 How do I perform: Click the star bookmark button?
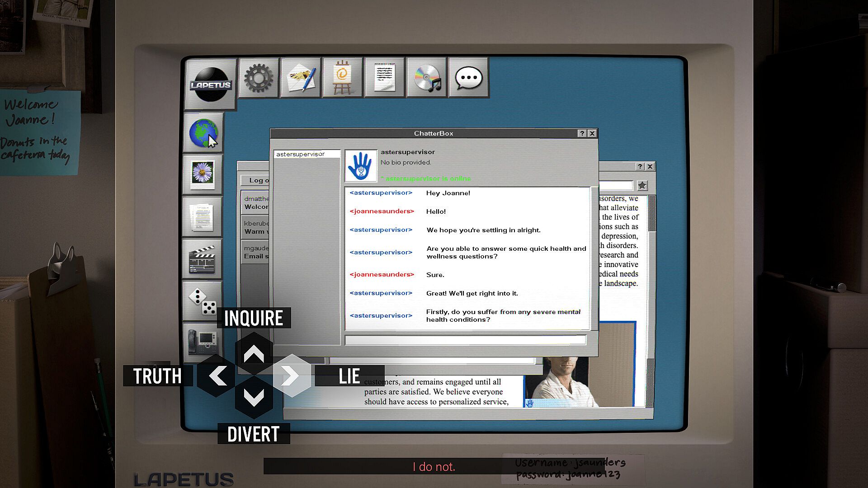[x=642, y=185]
